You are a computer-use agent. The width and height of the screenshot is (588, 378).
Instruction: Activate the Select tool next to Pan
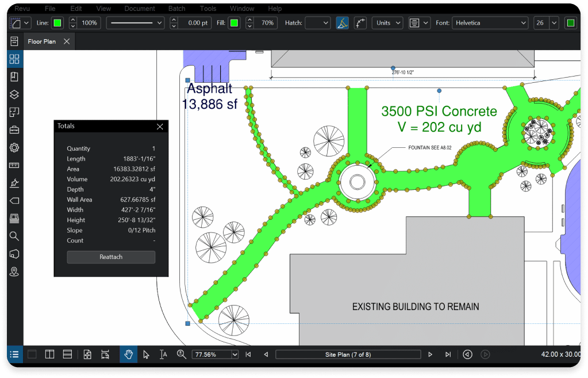pyautogui.click(x=145, y=354)
